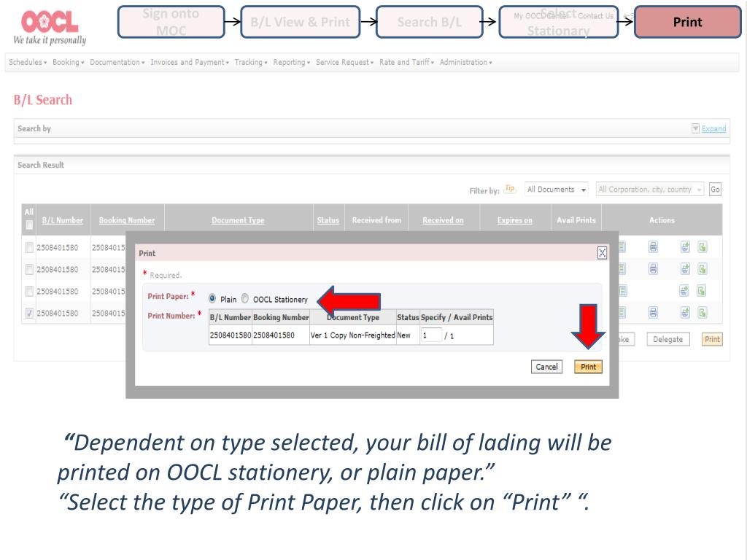Click the OOCL logo

pyautogui.click(x=50, y=28)
